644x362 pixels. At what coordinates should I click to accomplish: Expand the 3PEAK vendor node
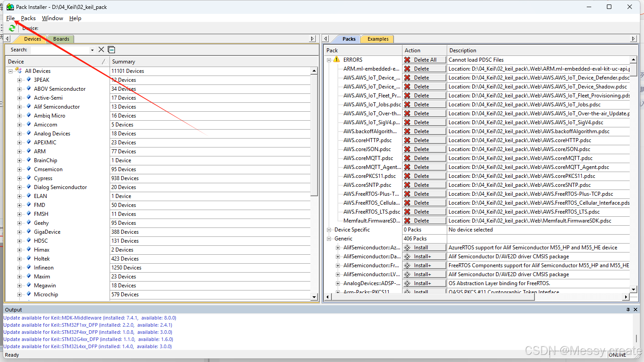point(19,80)
